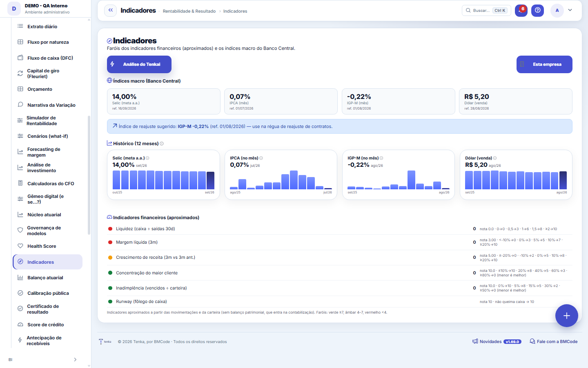Viewport: 588px width, 368px height.
Task: Open the help question-mark icon
Action: point(537,10)
